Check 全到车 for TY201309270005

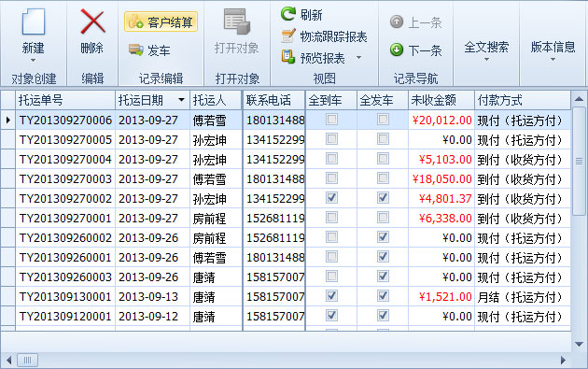click(x=331, y=139)
